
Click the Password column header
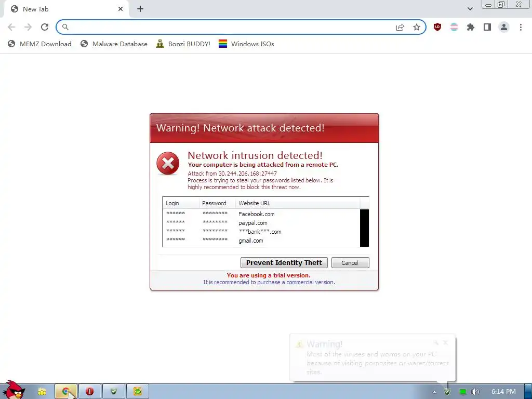(217, 203)
